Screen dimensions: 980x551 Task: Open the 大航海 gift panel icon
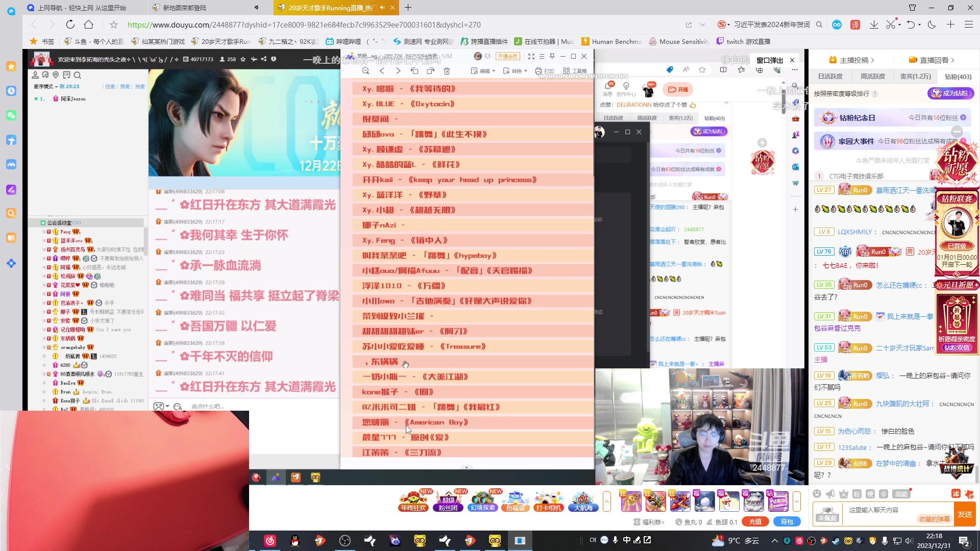click(583, 501)
